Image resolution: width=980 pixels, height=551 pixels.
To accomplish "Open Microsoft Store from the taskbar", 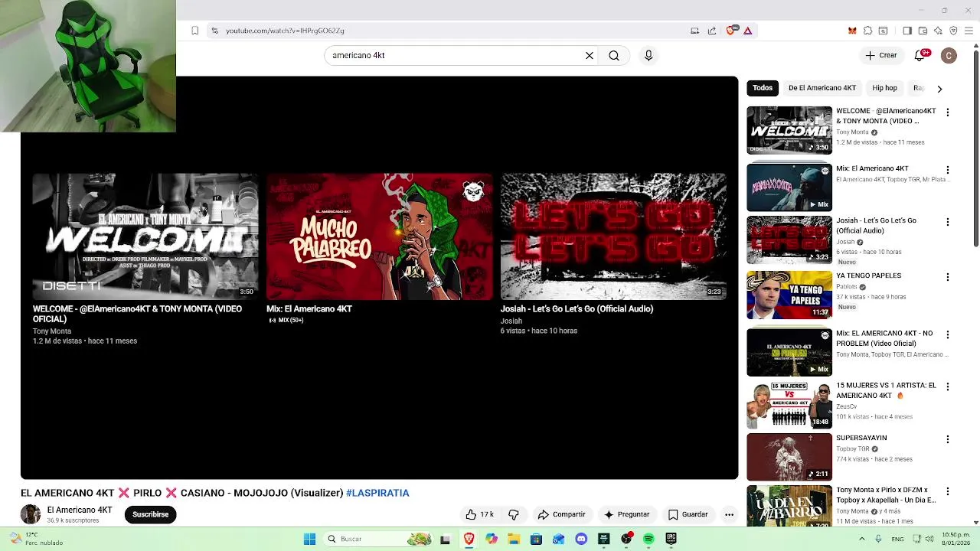I will pos(536,539).
